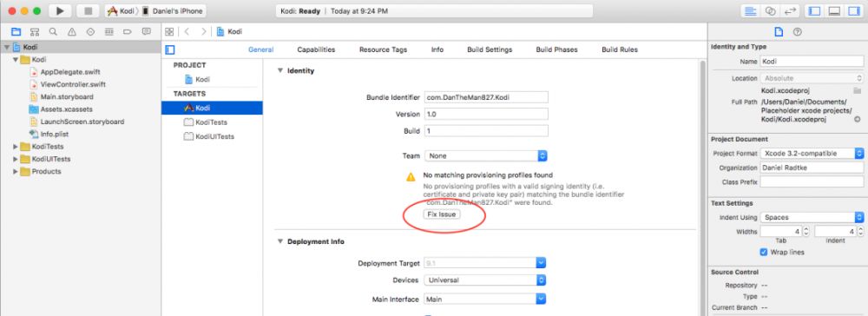Toggle the Navigator pane visibility

click(814, 11)
